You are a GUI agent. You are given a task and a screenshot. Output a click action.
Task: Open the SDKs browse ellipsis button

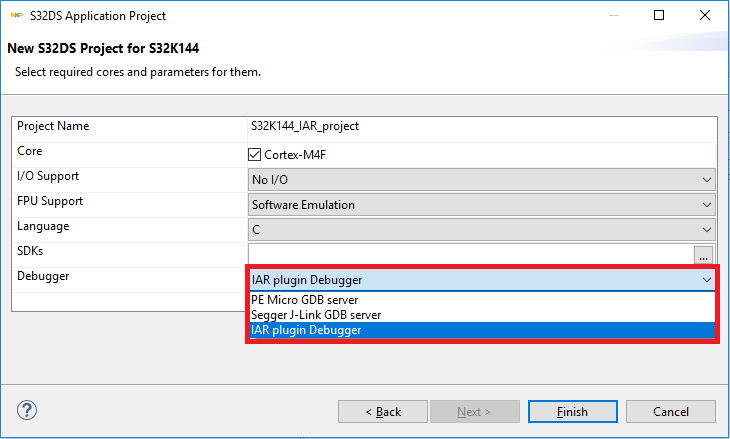(705, 255)
